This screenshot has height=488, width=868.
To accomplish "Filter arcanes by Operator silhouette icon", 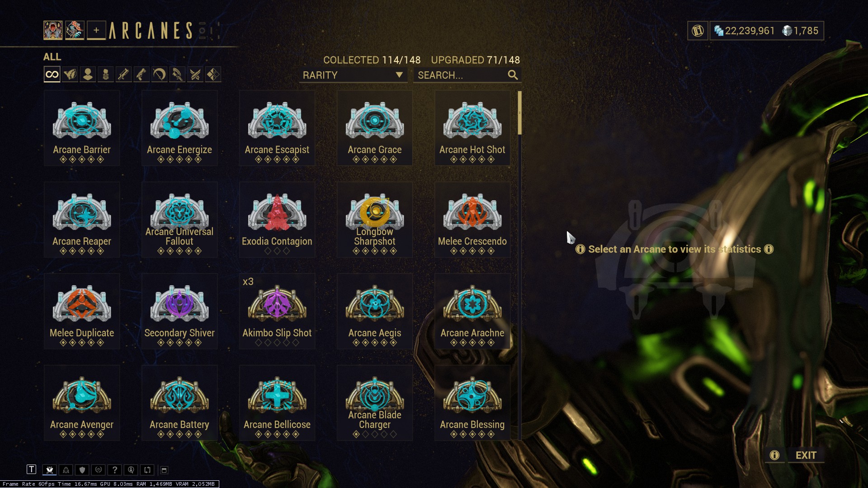I will (88, 75).
